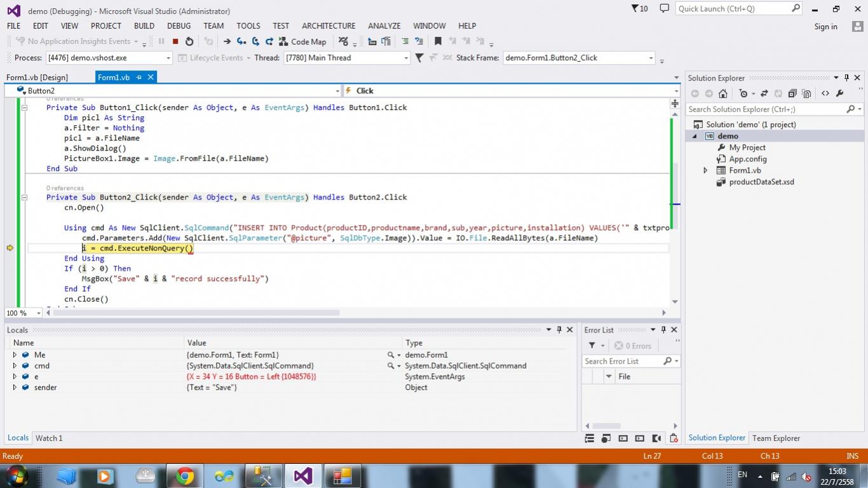View Code icon in Solution Explorer
This screenshot has height=488, width=868.
coord(825,93)
